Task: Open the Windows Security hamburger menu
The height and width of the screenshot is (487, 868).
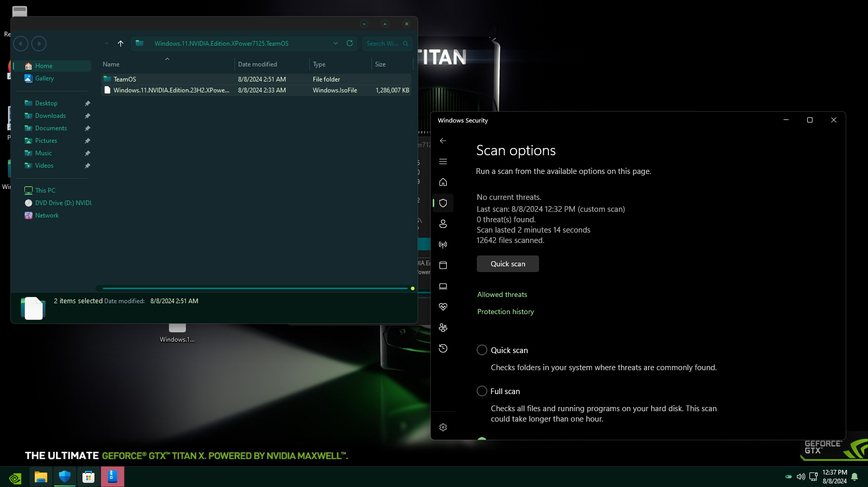Action: pyautogui.click(x=443, y=161)
